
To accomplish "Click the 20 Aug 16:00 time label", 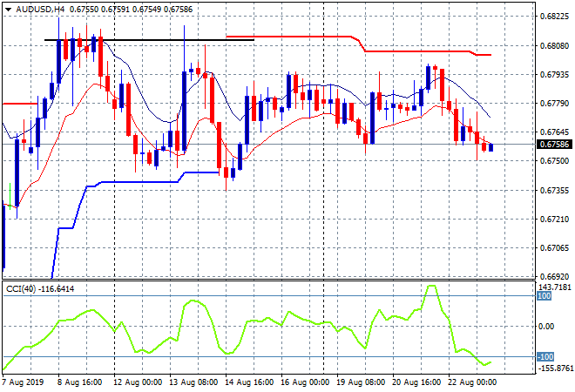I will tap(416, 382).
